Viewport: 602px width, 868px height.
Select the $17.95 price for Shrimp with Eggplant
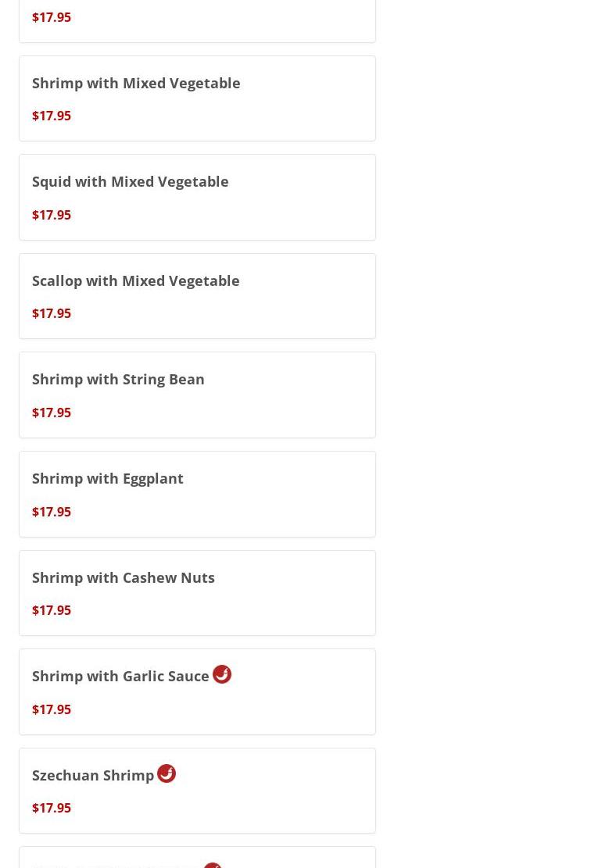[52, 512]
